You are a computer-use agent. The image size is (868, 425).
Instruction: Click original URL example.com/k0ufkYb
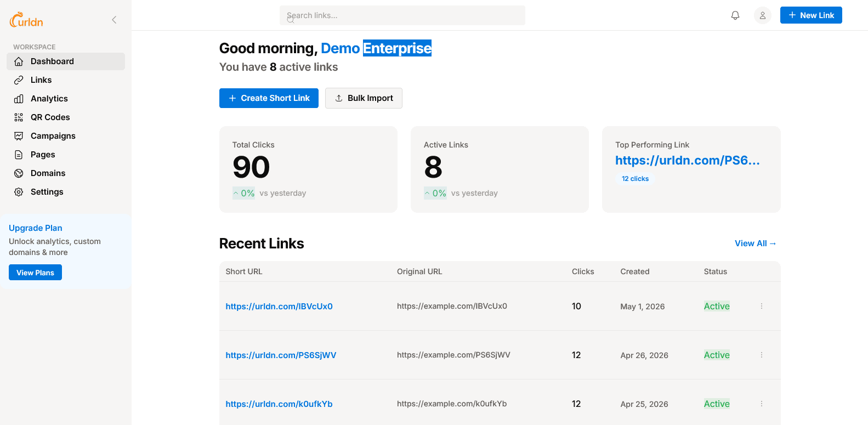tap(452, 404)
